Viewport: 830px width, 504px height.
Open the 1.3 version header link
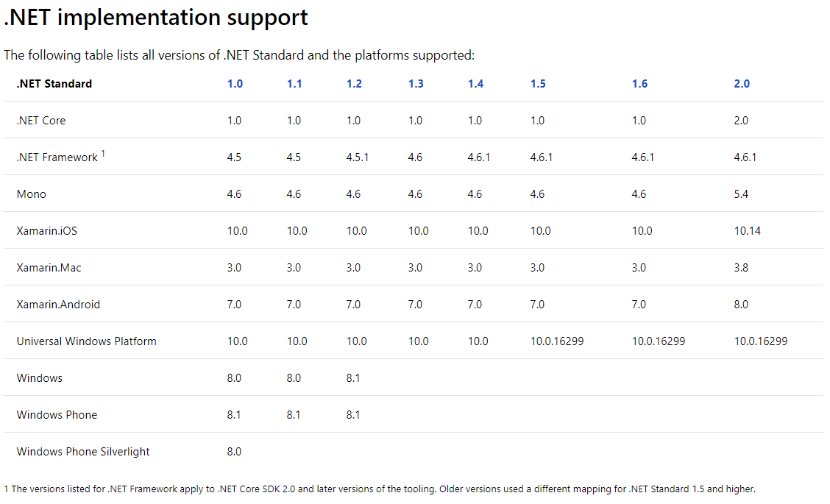416,84
